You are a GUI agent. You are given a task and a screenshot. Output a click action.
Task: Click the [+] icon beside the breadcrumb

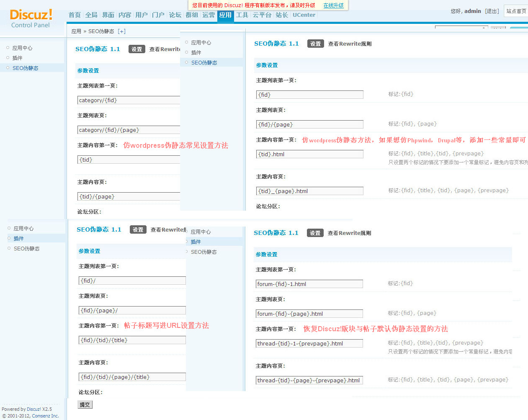click(x=121, y=31)
